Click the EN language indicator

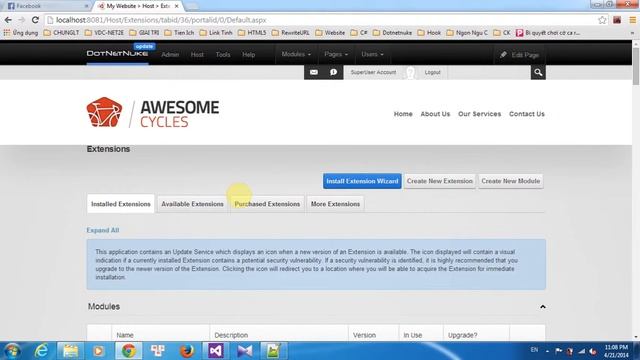pos(534,350)
